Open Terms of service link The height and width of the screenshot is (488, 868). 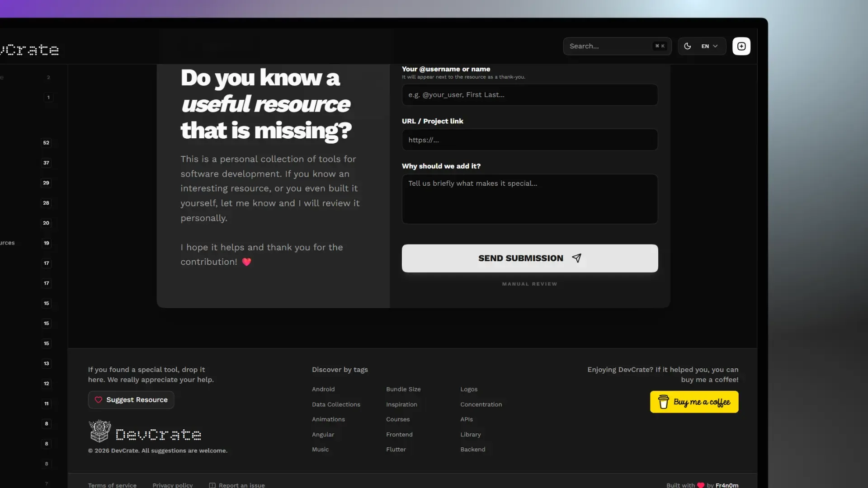pos(112,485)
